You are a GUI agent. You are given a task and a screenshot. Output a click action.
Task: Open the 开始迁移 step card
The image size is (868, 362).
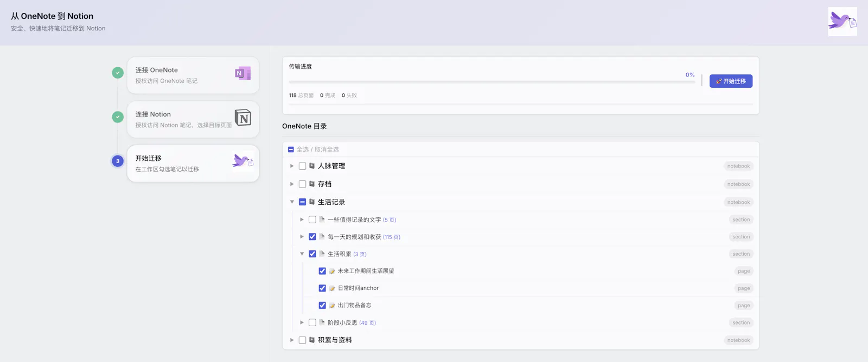pos(193,163)
